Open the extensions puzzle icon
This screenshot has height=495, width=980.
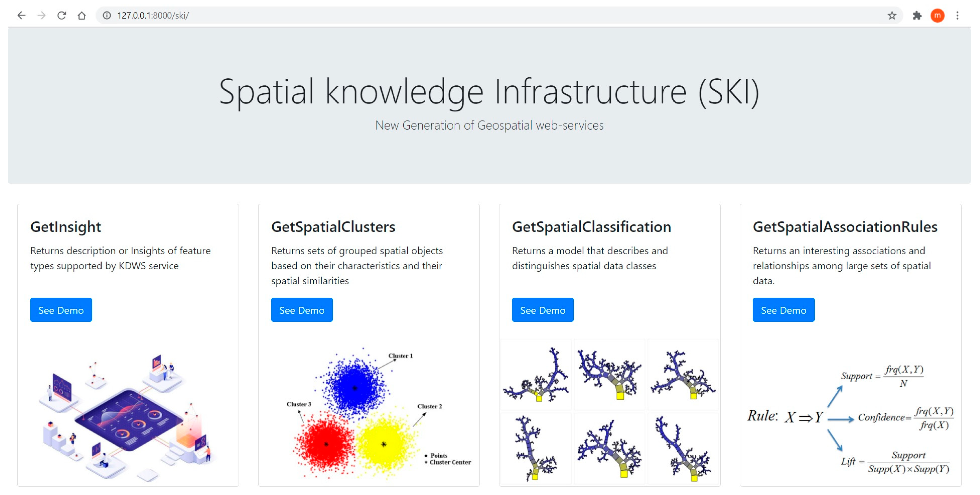(x=917, y=15)
